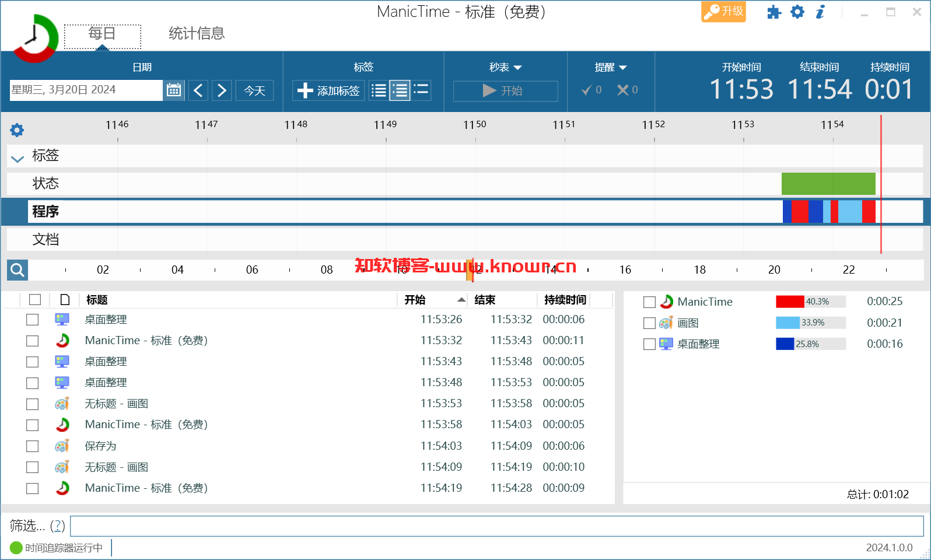Click light blue 33.9% usage bar
Image resolution: width=931 pixels, height=560 pixels.
[787, 323]
